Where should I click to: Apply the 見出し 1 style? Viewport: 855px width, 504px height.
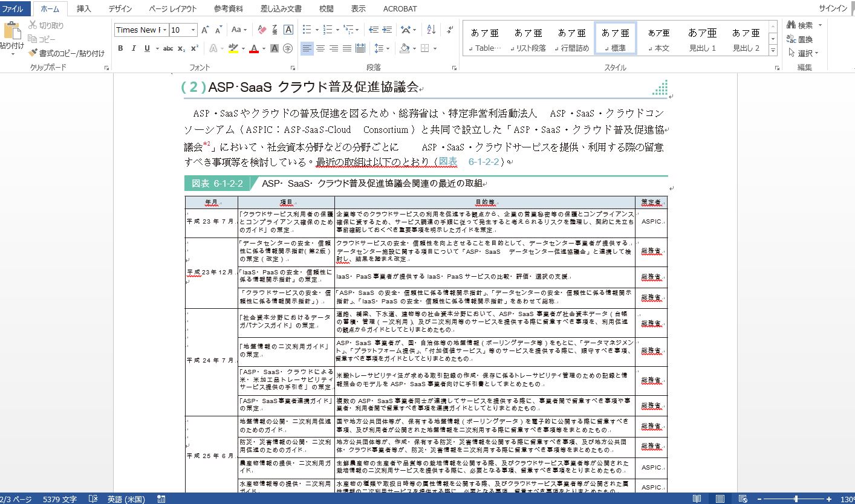click(x=703, y=40)
